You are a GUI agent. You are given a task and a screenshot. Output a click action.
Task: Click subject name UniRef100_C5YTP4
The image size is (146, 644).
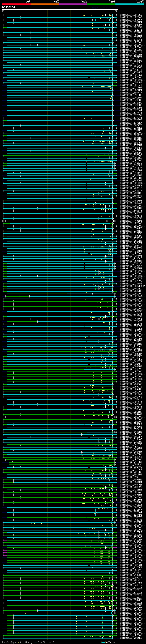[131, 90]
